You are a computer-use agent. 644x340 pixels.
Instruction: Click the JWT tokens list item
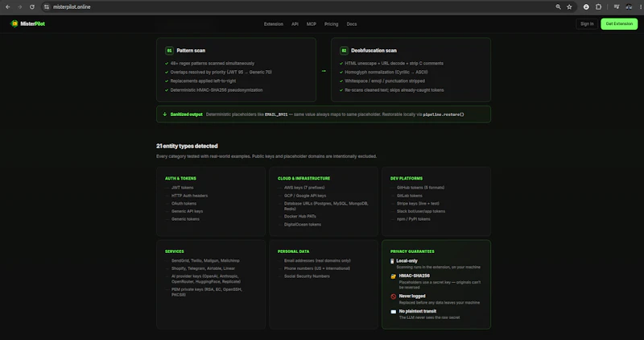click(183, 188)
